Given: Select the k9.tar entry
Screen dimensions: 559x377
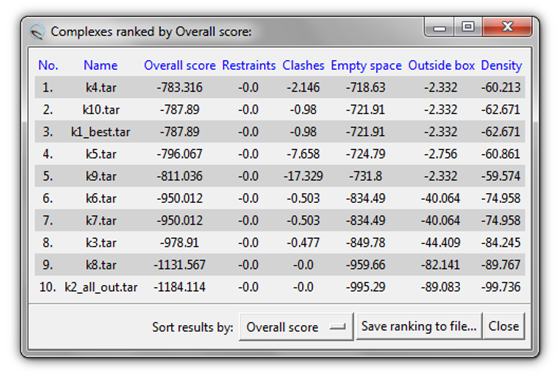Looking at the screenshot, I should (101, 176).
